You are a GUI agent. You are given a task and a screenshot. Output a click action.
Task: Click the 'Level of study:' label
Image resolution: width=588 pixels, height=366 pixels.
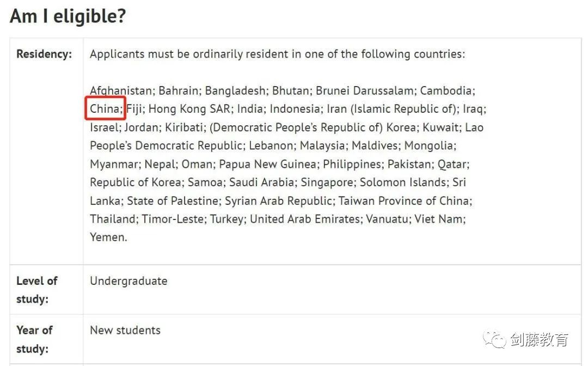point(37,290)
